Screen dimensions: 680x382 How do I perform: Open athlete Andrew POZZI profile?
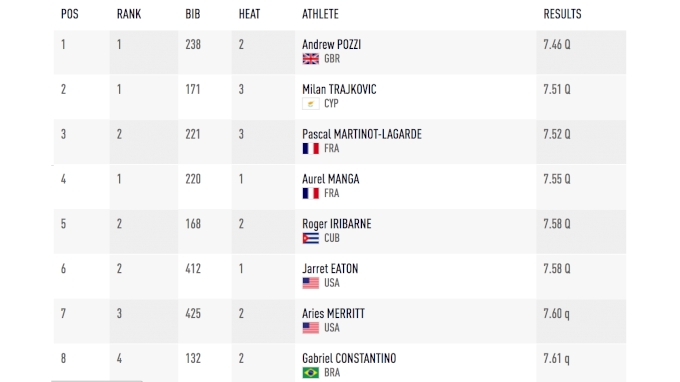click(331, 45)
